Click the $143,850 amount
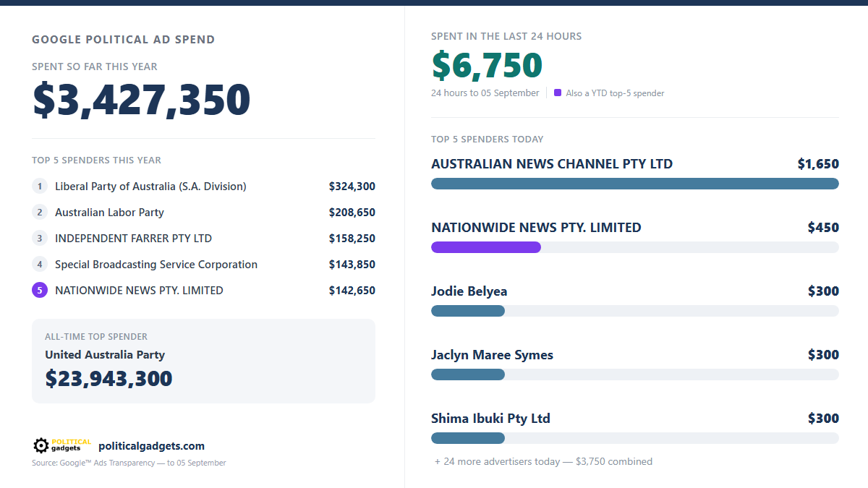The height and width of the screenshot is (488, 868). [352, 265]
